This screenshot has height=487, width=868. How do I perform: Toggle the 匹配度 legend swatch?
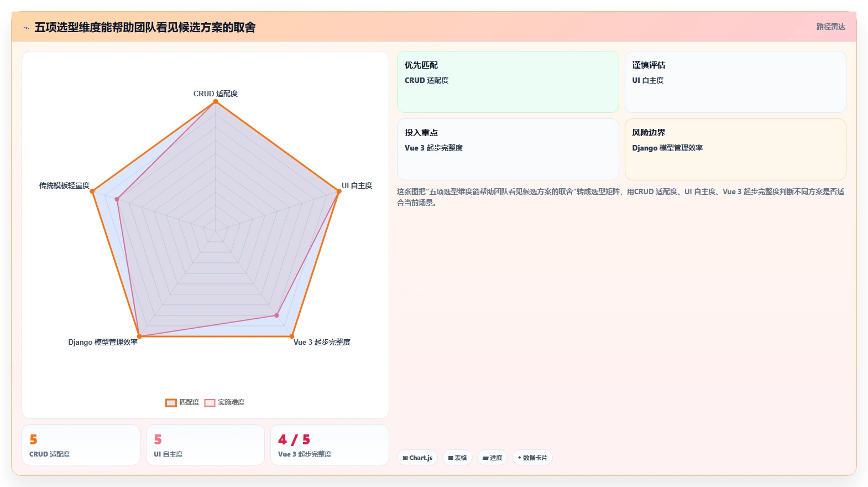pyautogui.click(x=171, y=402)
